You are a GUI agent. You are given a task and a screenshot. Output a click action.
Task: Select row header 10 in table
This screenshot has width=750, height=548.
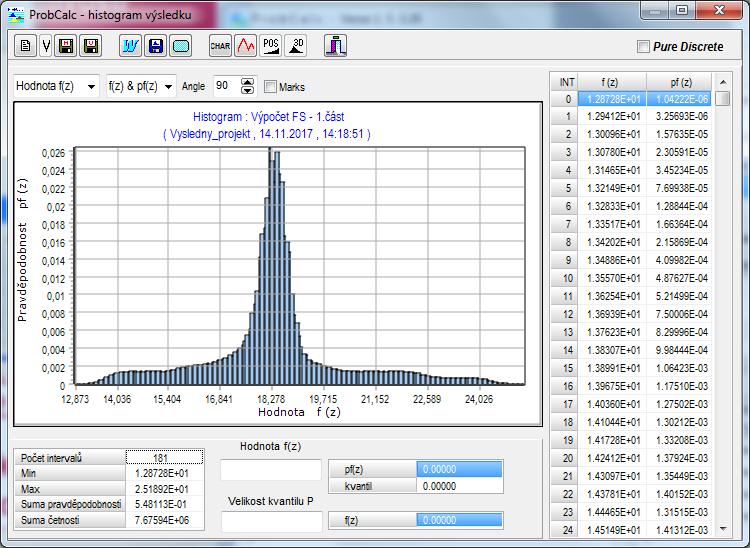pyautogui.click(x=564, y=278)
